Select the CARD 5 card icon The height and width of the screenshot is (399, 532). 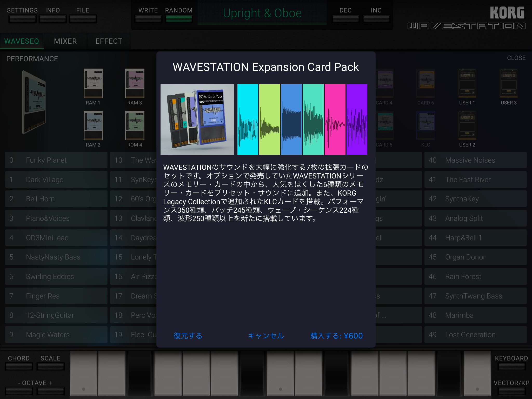[x=385, y=125]
